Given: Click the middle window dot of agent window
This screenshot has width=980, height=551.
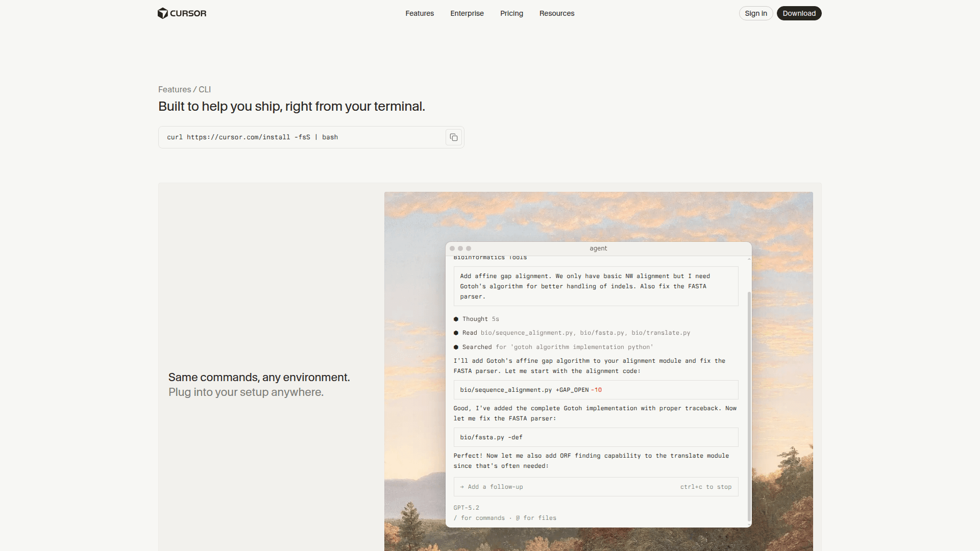Looking at the screenshot, I should 460,248.
